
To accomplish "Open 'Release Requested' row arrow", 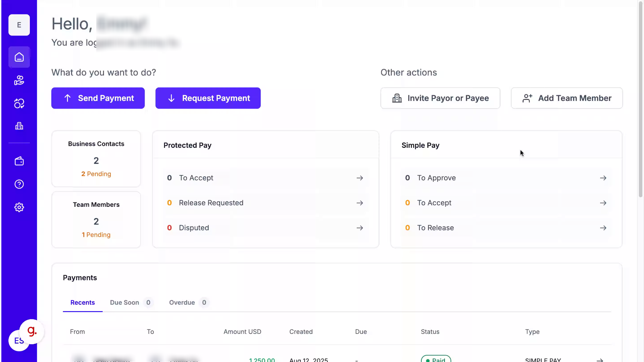I will pyautogui.click(x=360, y=203).
